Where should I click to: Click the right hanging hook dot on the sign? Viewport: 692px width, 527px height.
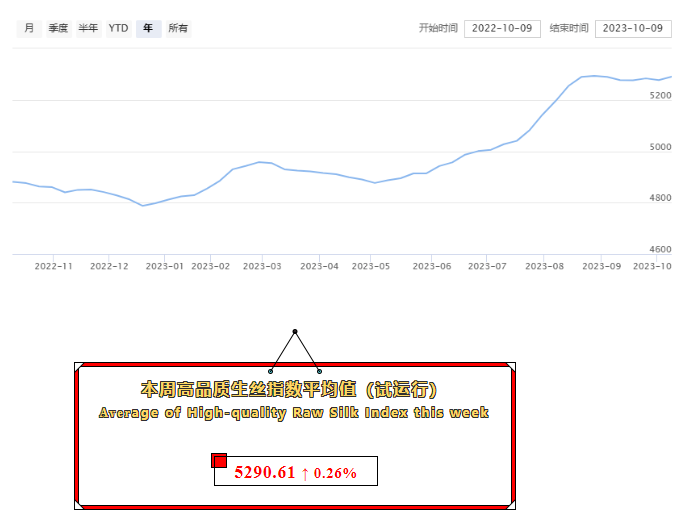pos(319,371)
